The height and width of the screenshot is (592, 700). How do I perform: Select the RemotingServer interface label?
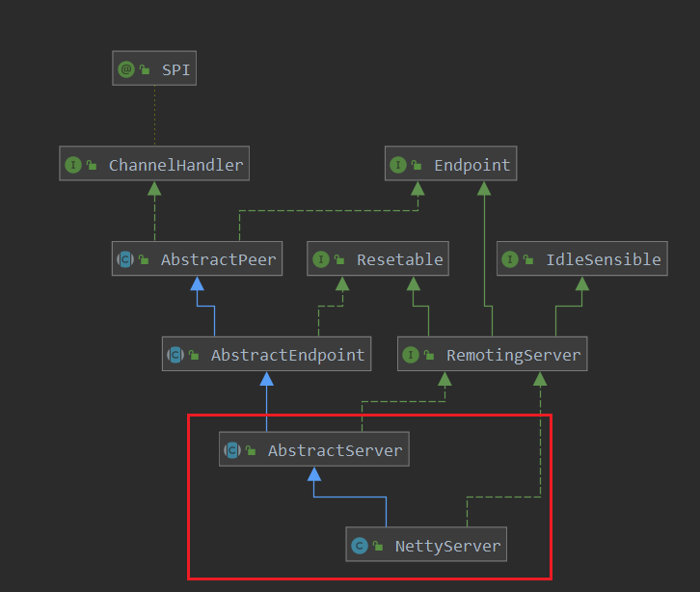513,355
